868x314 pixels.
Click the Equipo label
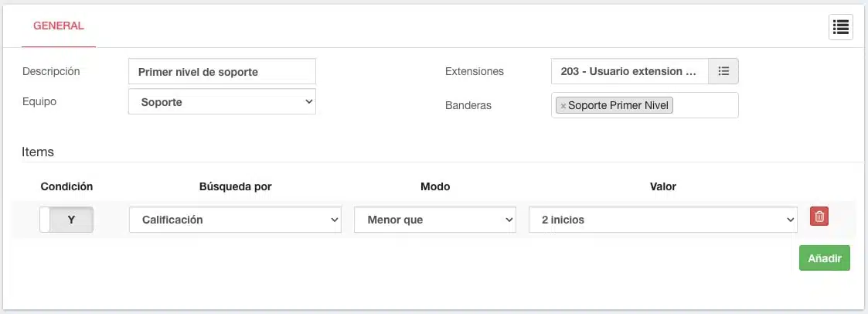[x=39, y=102]
